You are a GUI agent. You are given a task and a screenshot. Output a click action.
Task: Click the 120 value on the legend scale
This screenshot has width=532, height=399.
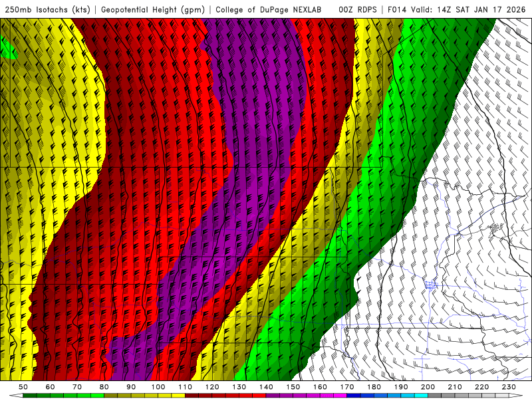point(212,387)
